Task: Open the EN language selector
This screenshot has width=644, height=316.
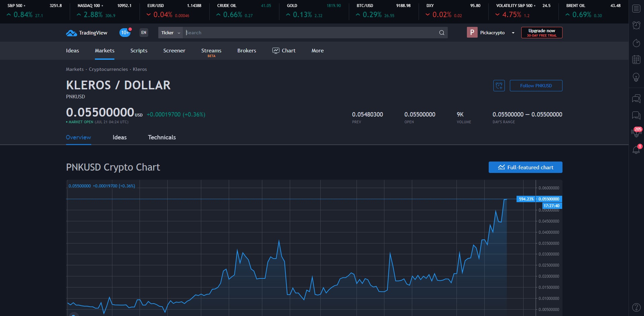Action: (x=144, y=33)
